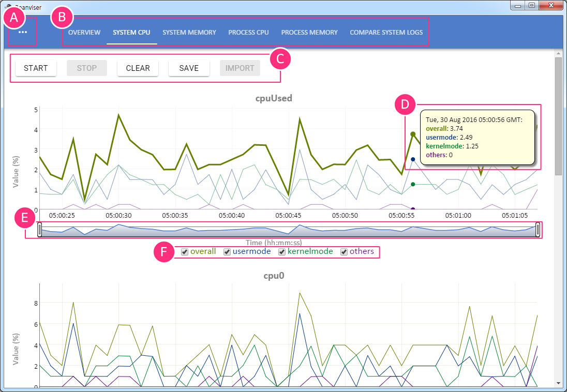This screenshot has height=392, width=567.
Task: Uncheck the usermode series checkbox
Action: (227, 252)
